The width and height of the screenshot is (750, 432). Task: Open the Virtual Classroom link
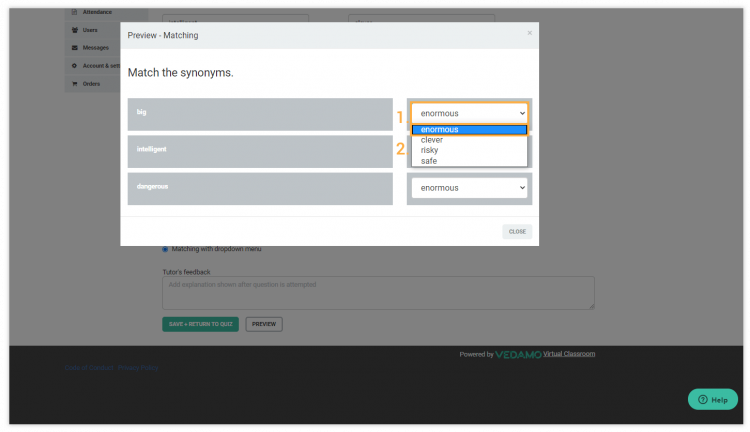tap(569, 354)
